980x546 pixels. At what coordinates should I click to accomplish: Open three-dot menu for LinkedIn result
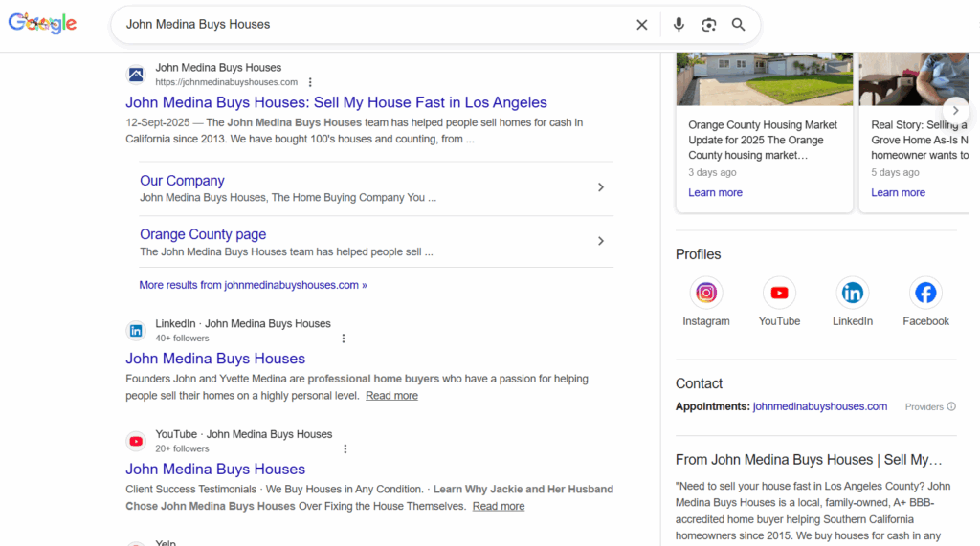coord(344,339)
